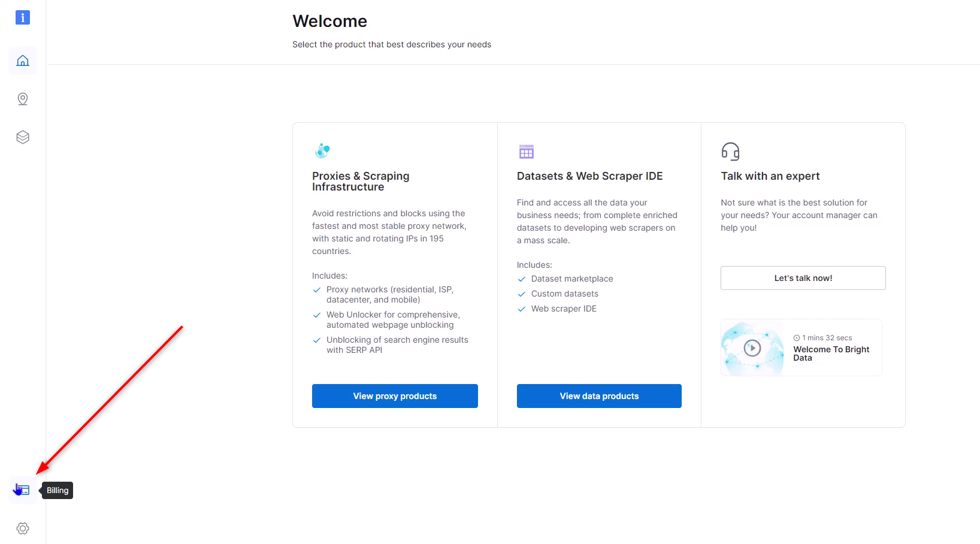
Task: Click the Datasets & Web Scraper IDE heading
Action: (590, 176)
